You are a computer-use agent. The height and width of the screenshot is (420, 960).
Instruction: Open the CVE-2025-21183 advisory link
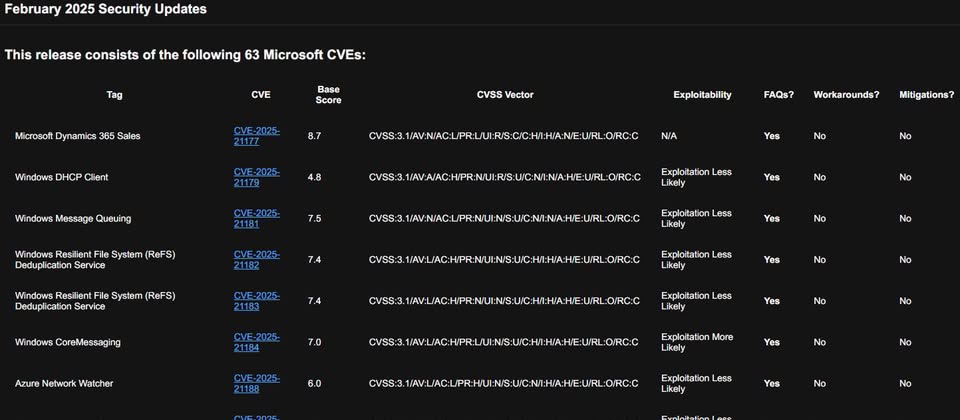point(256,301)
